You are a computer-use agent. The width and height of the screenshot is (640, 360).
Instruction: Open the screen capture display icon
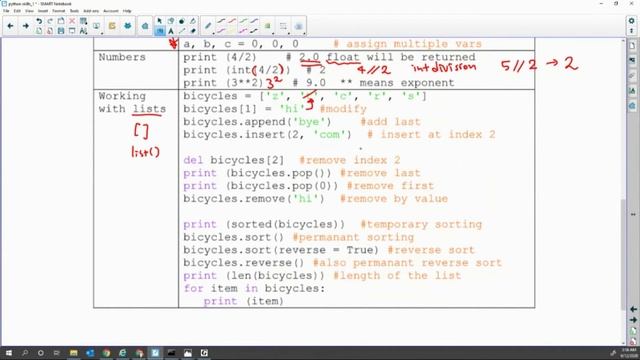pos(96,26)
